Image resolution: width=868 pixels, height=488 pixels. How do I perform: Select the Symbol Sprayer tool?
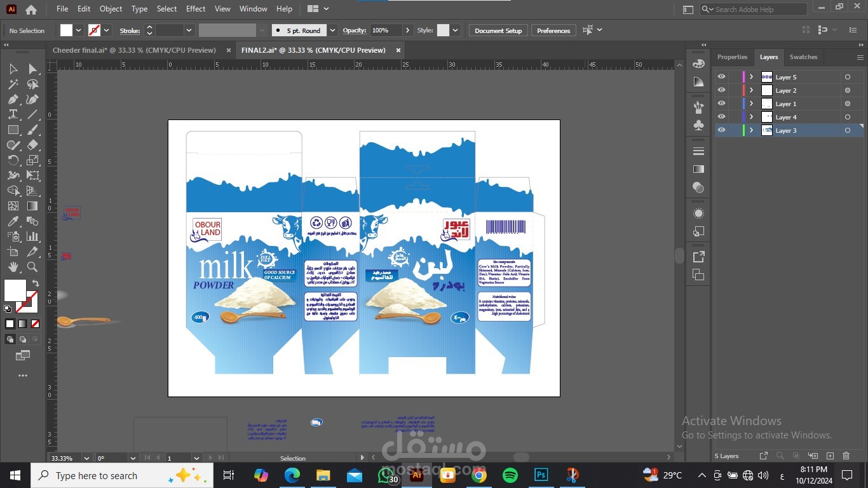click(x=13, y=236)
